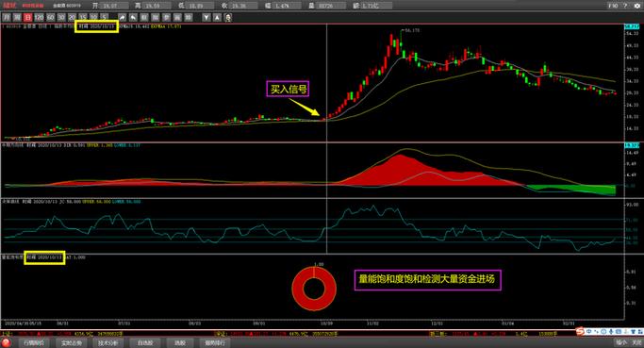The width and height of the screenshot is (644, 348).
Task: Click the open price (开) value field
Action: coord(114,6)
